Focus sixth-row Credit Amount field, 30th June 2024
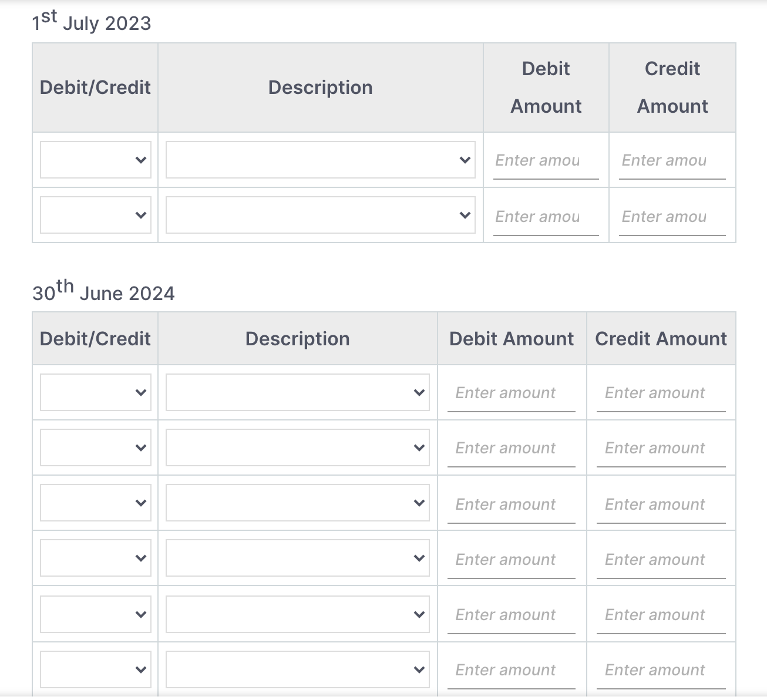 tap(661, 670)
